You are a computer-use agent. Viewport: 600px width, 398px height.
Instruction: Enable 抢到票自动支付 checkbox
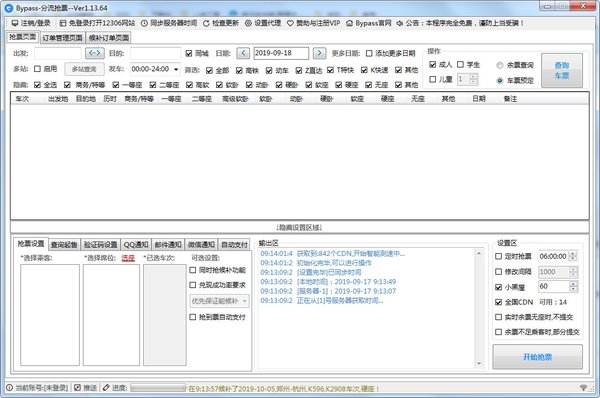[x=193, y=317]
